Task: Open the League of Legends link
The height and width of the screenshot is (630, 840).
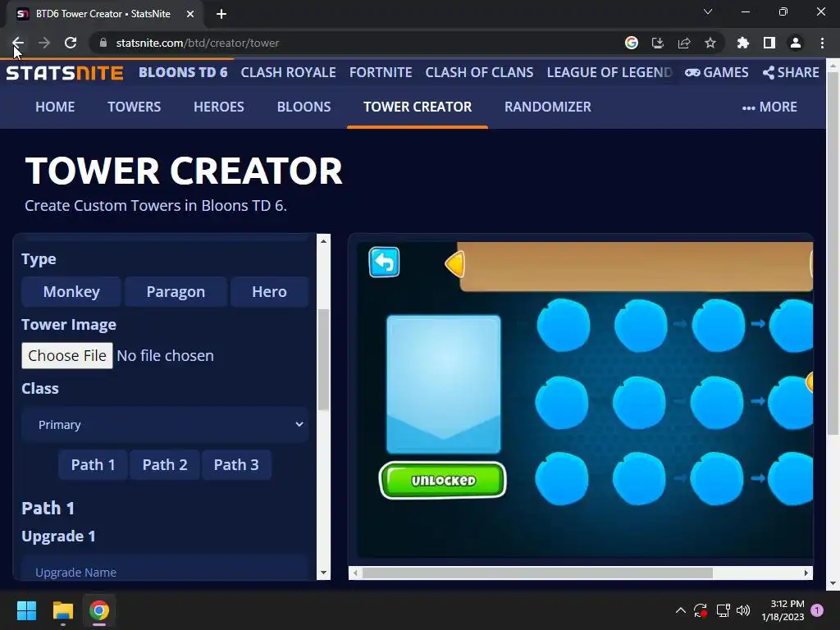Action: (609, 72)
